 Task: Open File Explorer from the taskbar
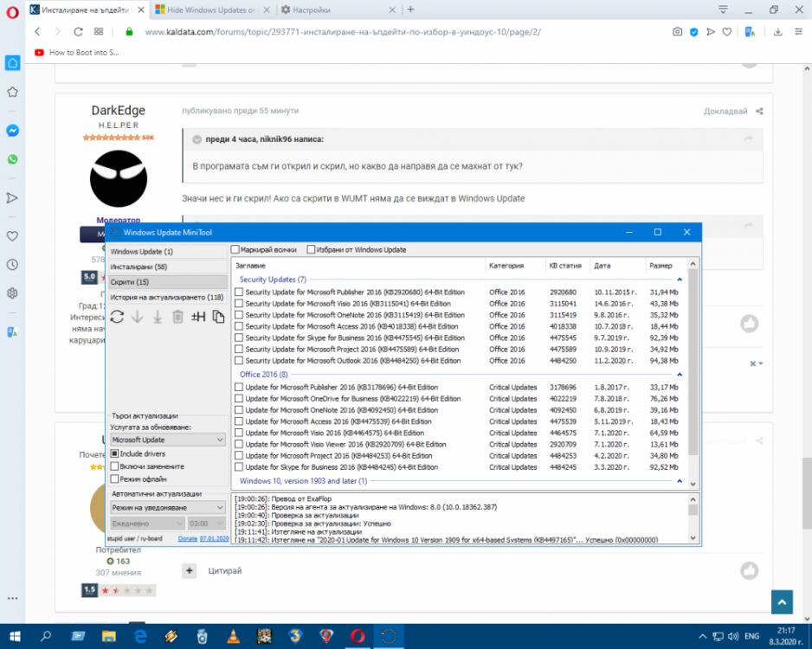click(x=109, y=636)
